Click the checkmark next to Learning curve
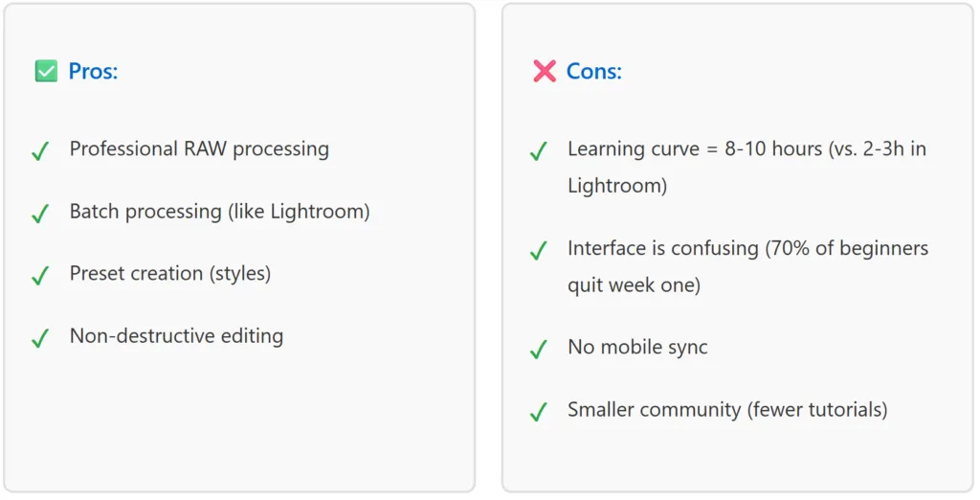The width and height of the screenshot is (980, 500). coord(538,151)
